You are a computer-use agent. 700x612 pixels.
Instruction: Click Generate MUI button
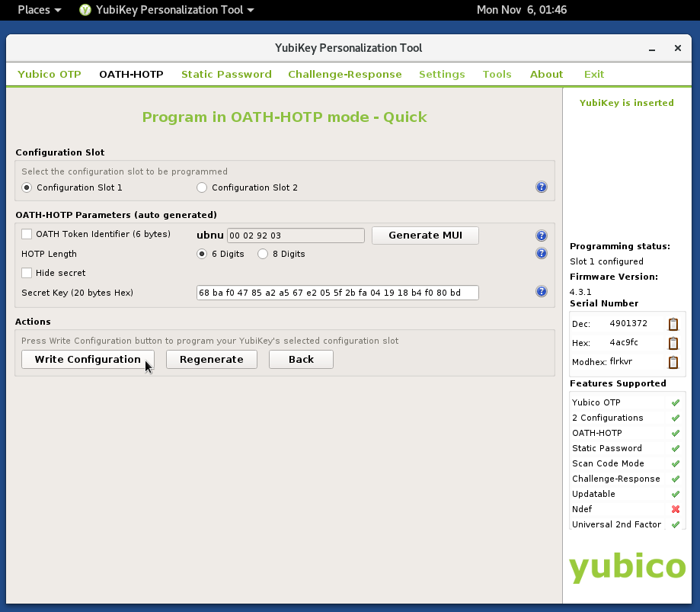pyautogui.click(x=425, y=236)
